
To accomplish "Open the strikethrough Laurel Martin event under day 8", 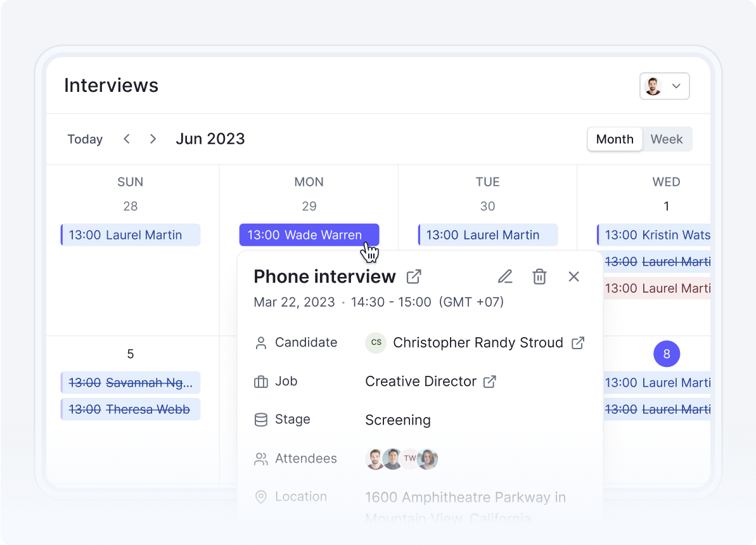I will (657, 409).
